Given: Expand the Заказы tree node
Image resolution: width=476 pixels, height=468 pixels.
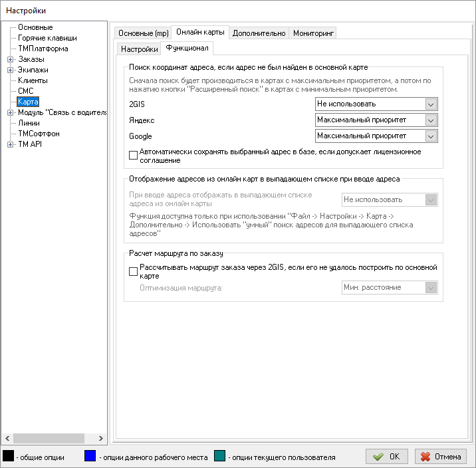Looking at the screenshot, I should (10, 59).
